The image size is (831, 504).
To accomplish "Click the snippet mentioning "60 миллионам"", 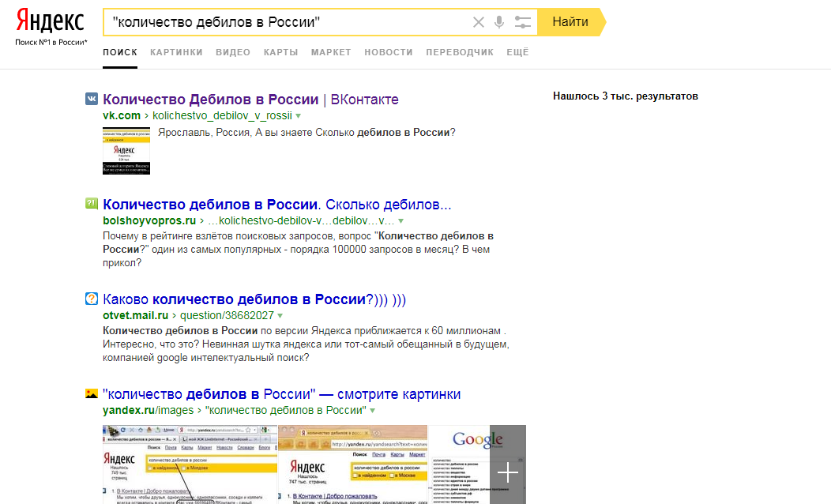I will click(x=306, y=344).
